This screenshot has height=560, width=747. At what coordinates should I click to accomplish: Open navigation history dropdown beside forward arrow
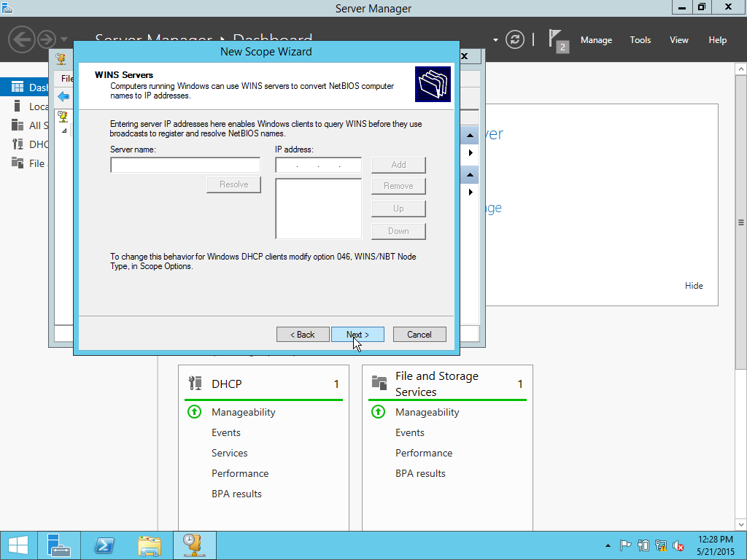point(64,39)
